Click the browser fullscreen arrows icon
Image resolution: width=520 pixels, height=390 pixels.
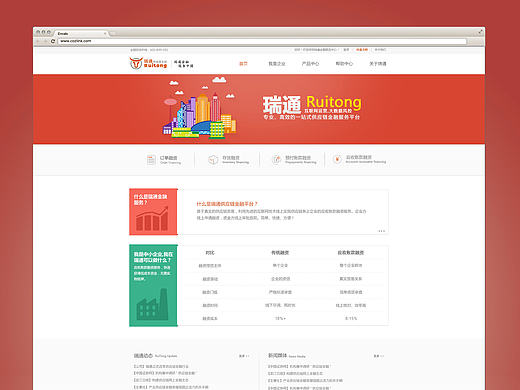click(480, 32)
